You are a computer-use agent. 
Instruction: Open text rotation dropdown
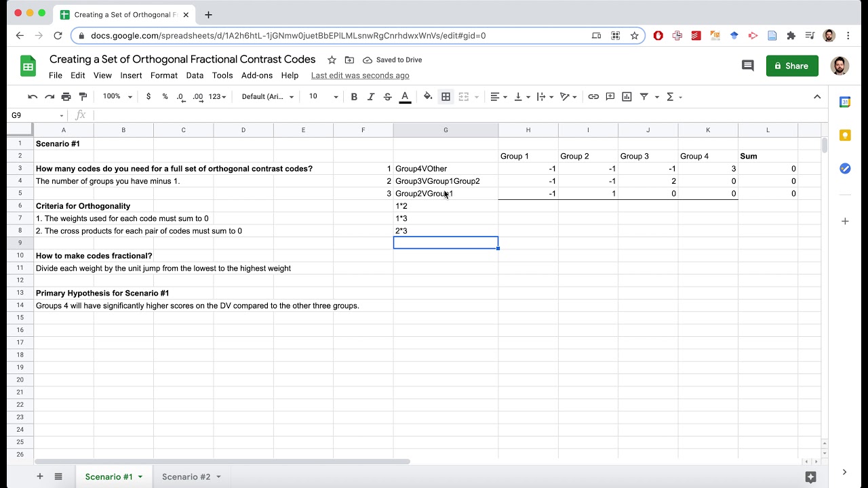coord(568,97)
